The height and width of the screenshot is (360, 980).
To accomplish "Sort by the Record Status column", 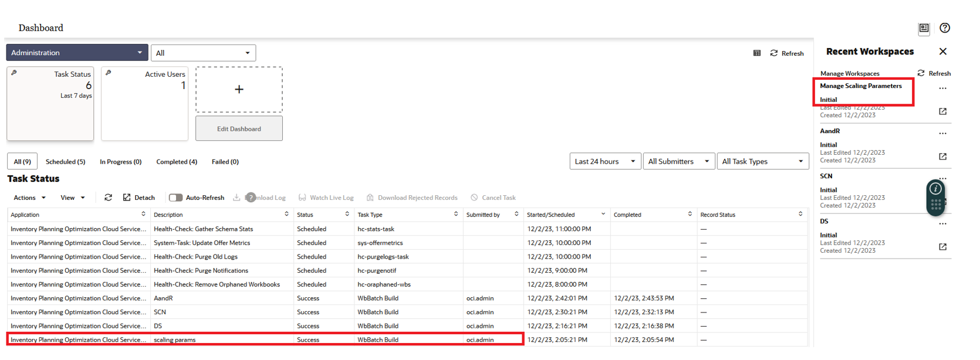I will pyautogui.click(x=800, y=214).
